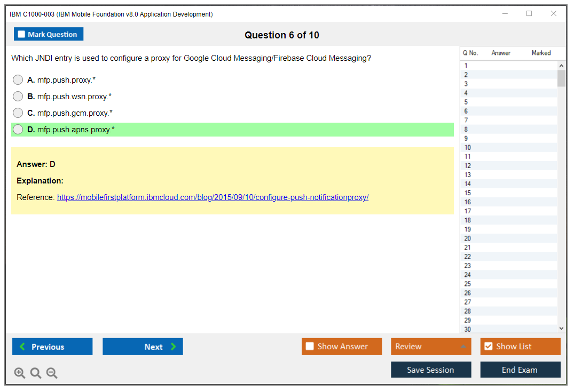This screenshot has width=574, height=392.
Task: Go to the Previous question
Action: [52, 347]
